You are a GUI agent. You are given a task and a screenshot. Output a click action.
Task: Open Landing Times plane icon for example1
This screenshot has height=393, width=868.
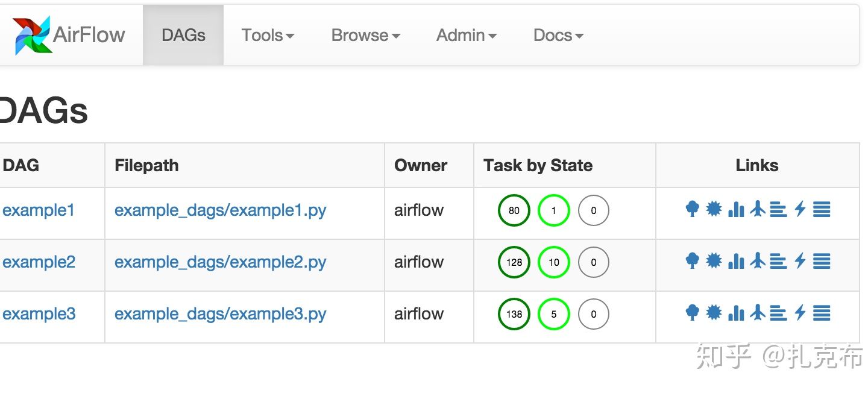click(758, 209)
